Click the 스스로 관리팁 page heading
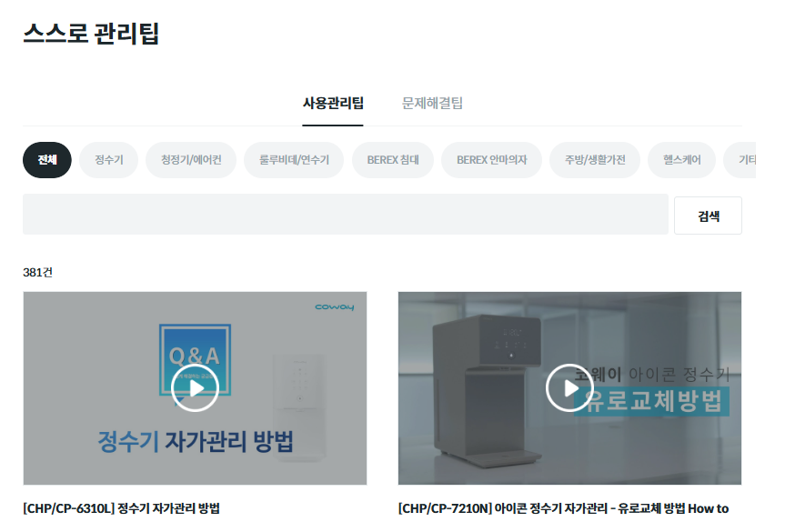 coord(91,34)
